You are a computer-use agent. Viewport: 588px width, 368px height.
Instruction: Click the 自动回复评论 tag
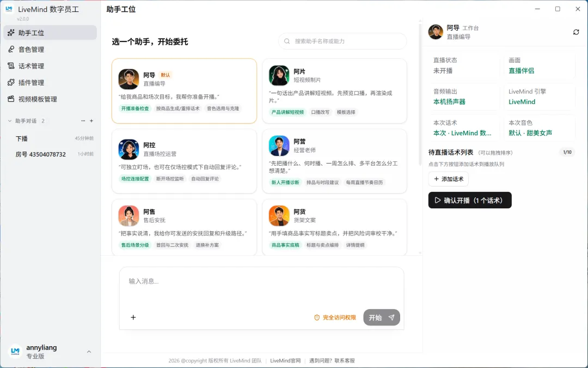tap(205, 179)
